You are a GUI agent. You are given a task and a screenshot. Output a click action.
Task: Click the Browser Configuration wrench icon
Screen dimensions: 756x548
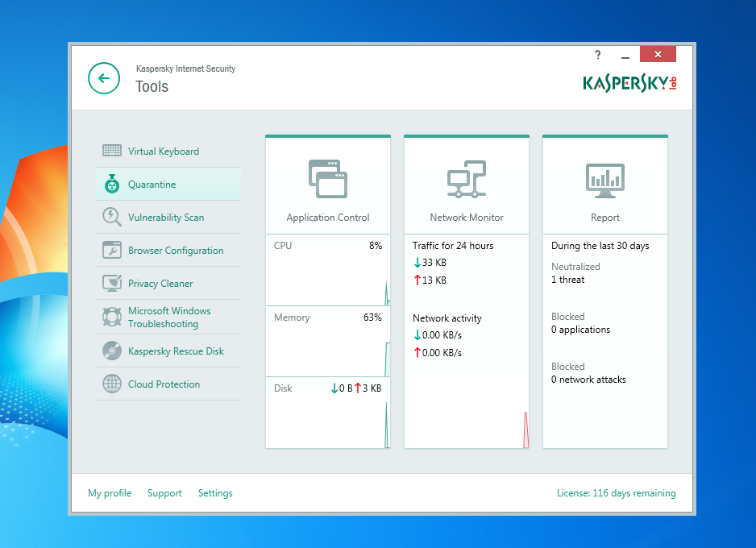[x=112, y=250]
